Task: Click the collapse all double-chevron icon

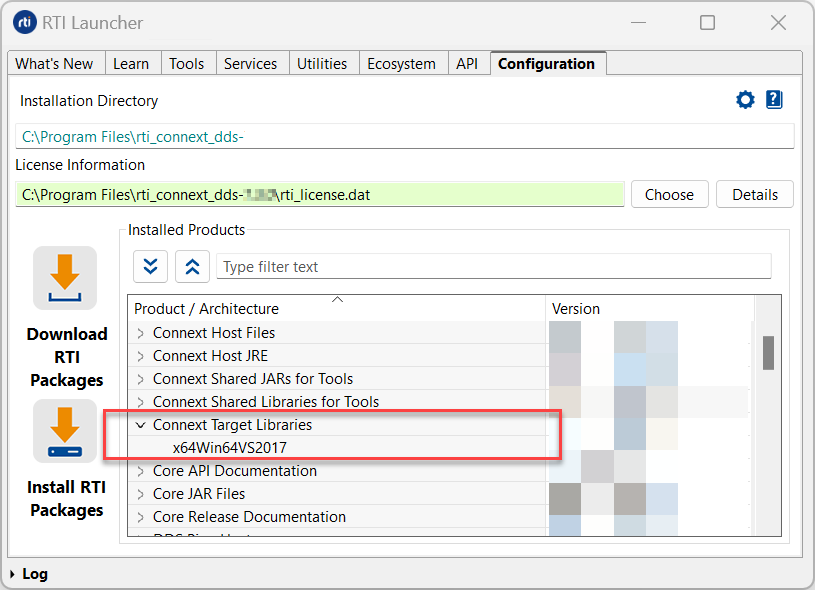Action: (192, 266)
